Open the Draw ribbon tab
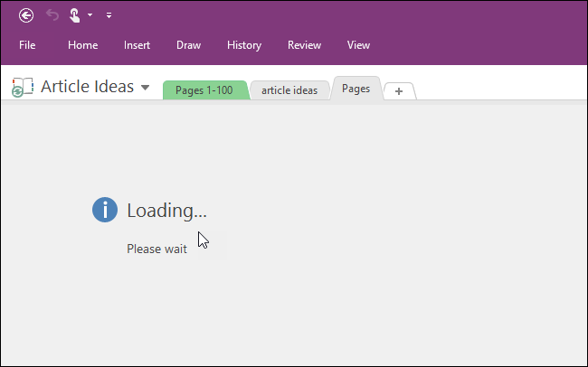The width and height of the screenshot is (588, 367). coord(189,45)
